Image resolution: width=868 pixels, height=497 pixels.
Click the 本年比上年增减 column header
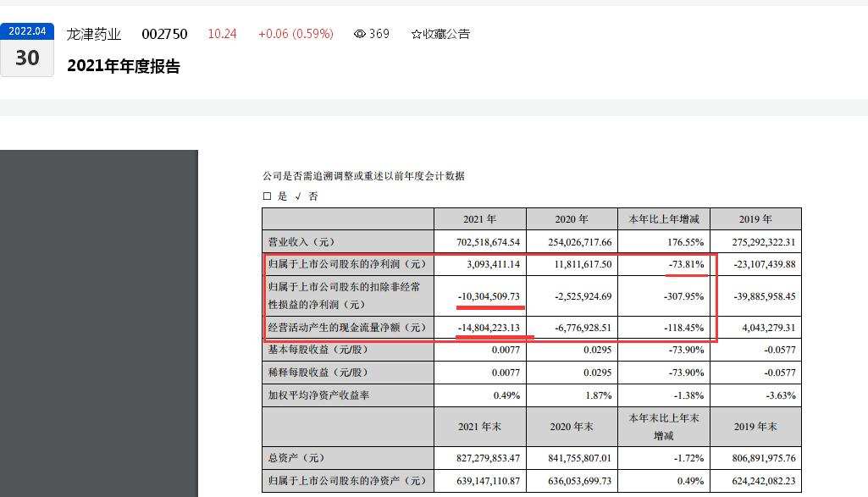(x=664, y=219)
